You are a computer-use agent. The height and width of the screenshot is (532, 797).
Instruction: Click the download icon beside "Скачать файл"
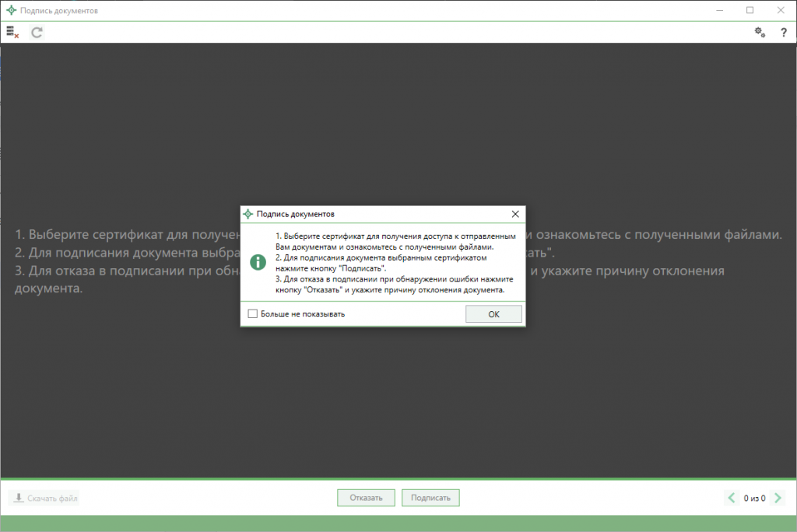(19, 498)
